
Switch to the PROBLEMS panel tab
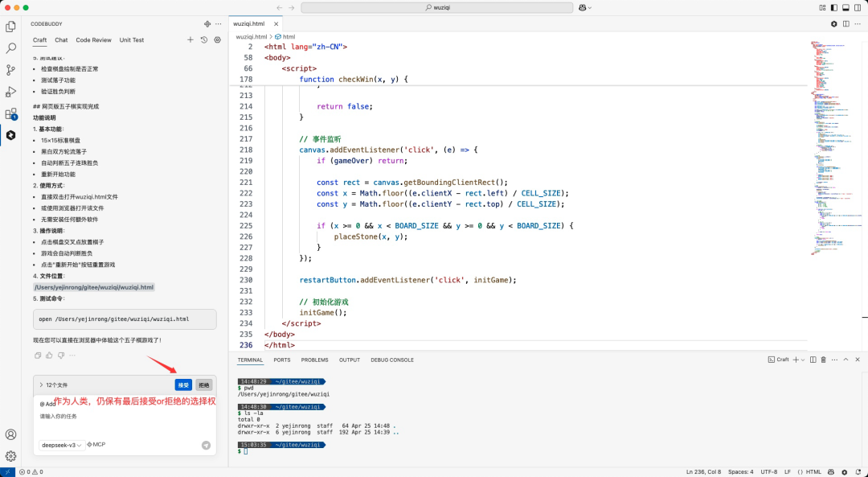click(314, 360)
